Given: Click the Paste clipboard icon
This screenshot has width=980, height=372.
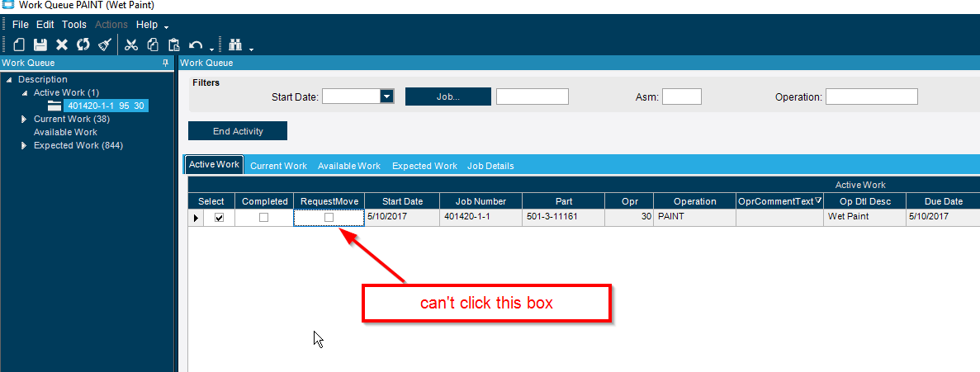Looking at the screenshot, I should pos(173,45).
